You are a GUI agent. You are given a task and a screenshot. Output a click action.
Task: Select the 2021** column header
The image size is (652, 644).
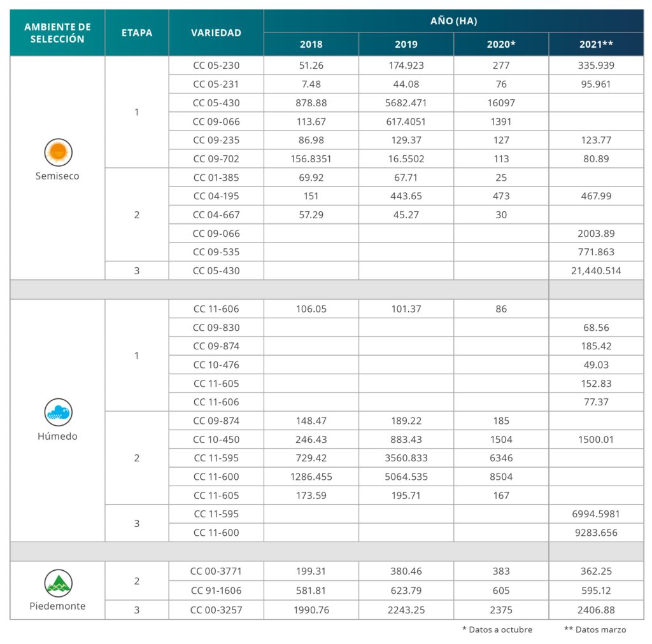596,44
